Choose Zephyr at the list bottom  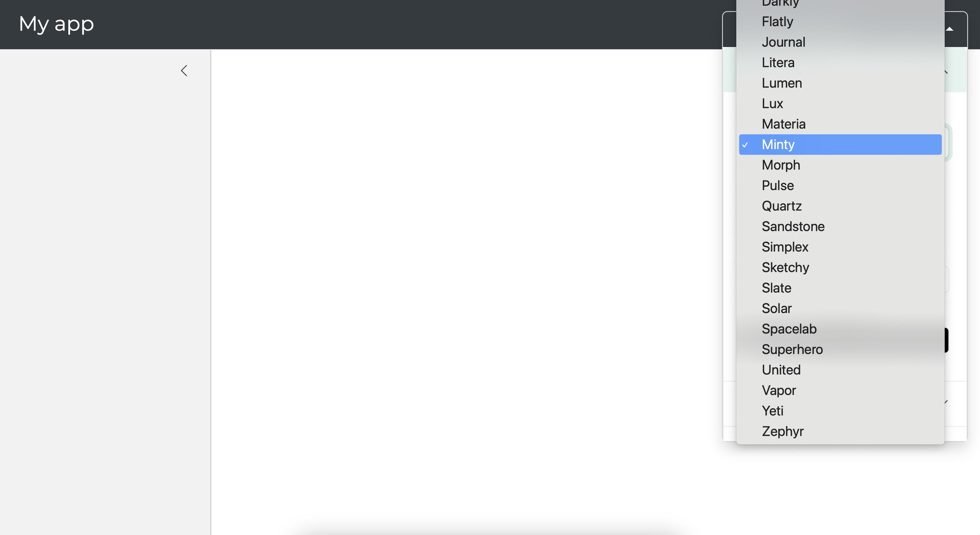click(840, 432)
